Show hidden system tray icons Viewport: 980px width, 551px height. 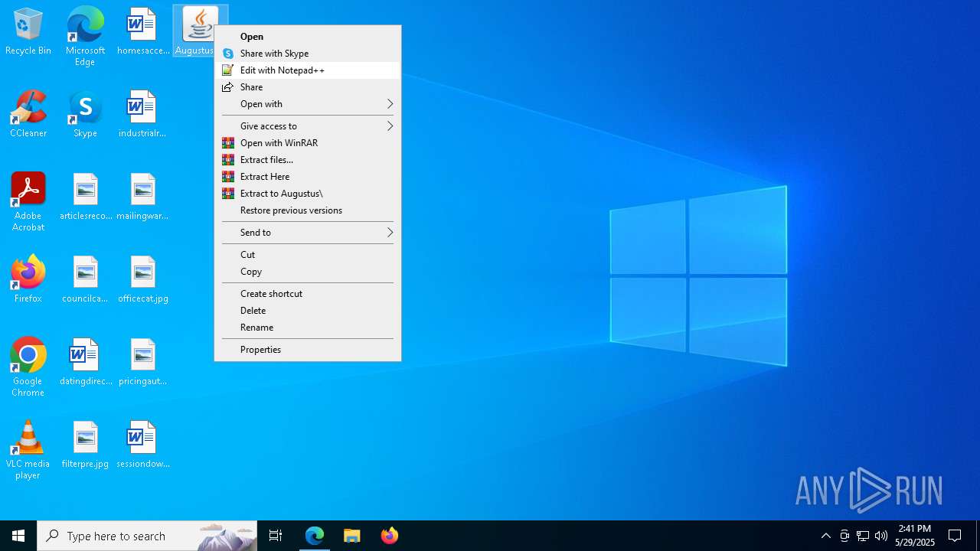click(x=825, y=536)
